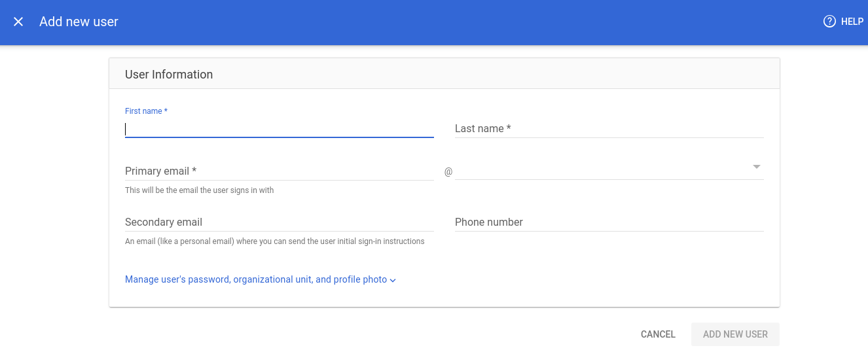The image size is (868, 352).
Task: Click the Secondary email field
Action: (x=280, y=222)
